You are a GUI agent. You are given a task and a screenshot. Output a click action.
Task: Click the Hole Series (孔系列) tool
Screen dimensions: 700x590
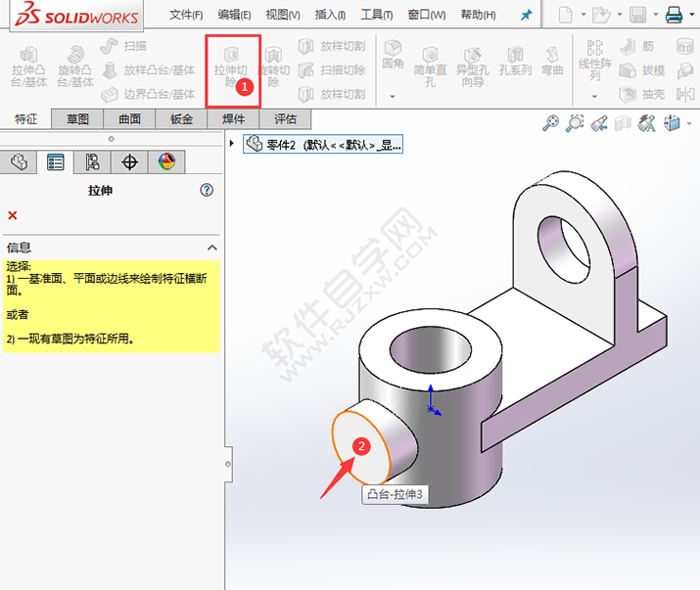(515, 62)
